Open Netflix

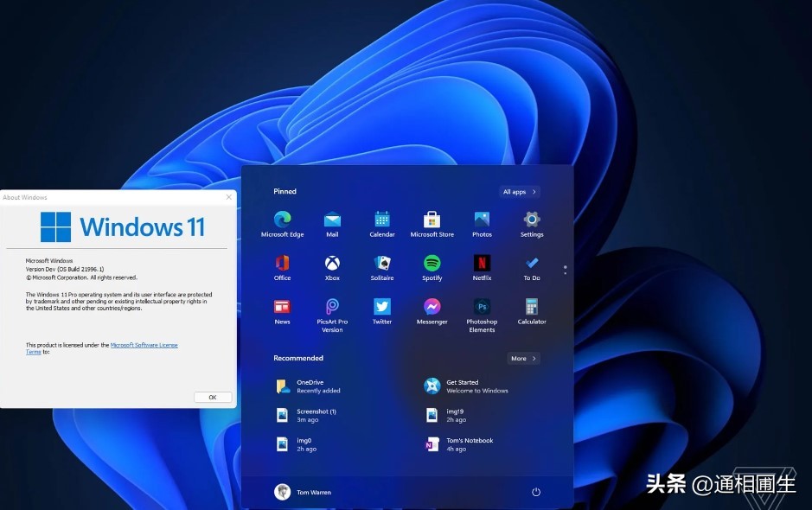point(482,260)
